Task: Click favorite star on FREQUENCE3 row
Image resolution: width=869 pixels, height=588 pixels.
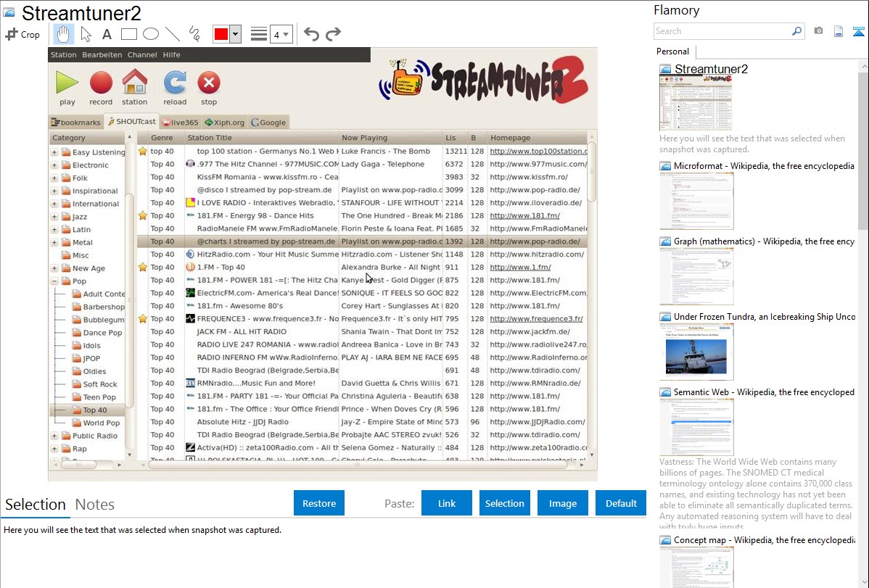Action: (143, 319)
